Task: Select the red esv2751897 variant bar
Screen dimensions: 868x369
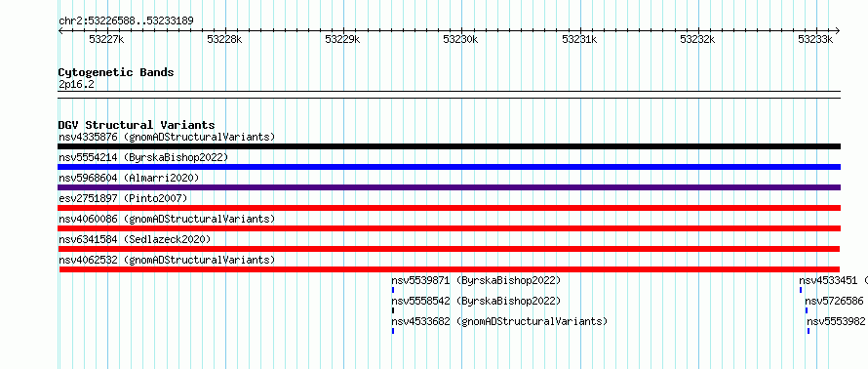Action: pos(449,208)
